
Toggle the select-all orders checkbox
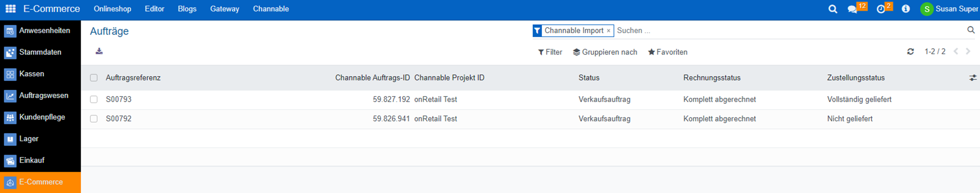[94, 78]
